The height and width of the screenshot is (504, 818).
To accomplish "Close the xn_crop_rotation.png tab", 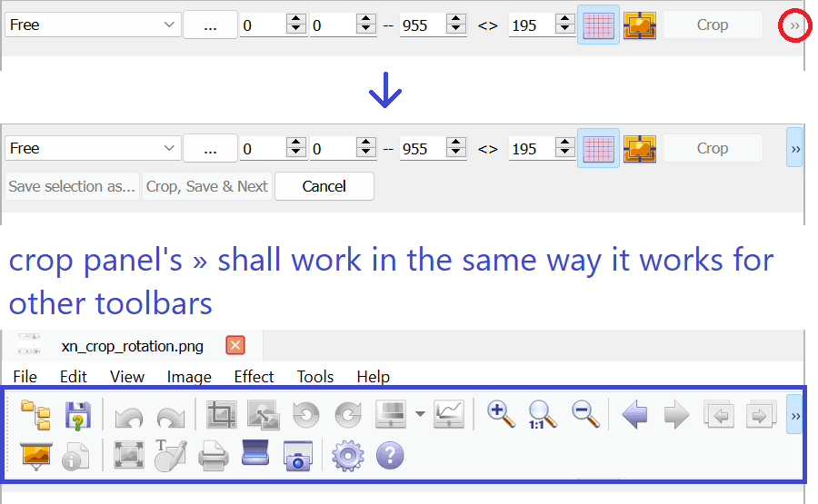I will 235,345.
